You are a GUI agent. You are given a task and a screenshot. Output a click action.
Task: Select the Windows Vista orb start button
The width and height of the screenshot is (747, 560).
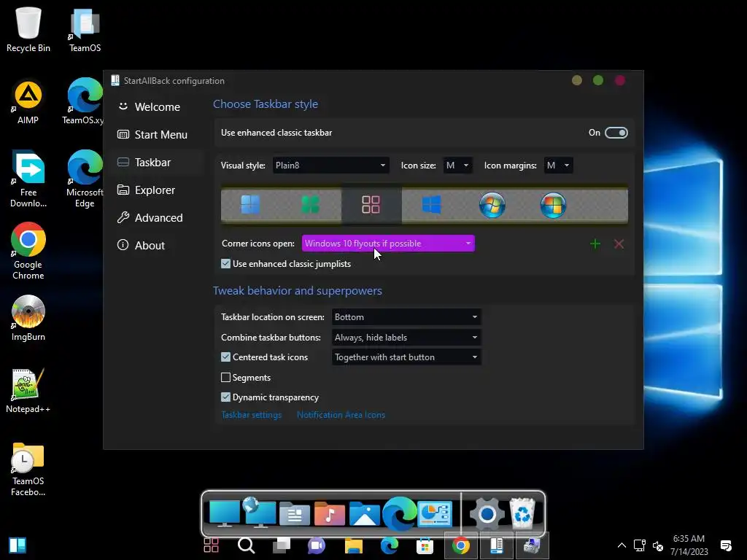(x=553, y=205)
